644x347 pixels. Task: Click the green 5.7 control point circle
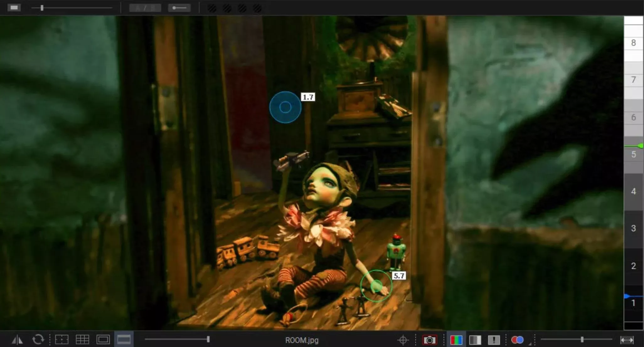[x=376, y=286]
